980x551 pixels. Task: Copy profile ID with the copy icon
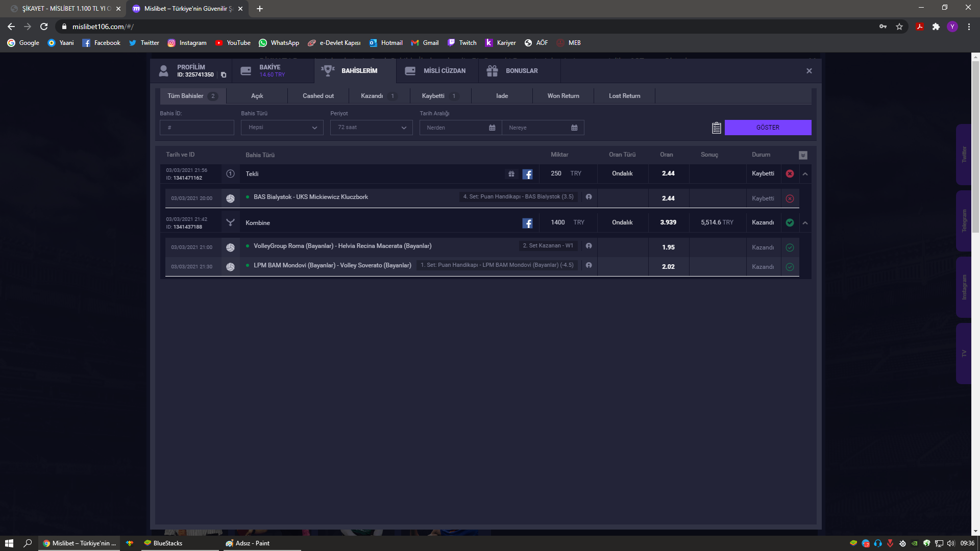coord(224,75)
